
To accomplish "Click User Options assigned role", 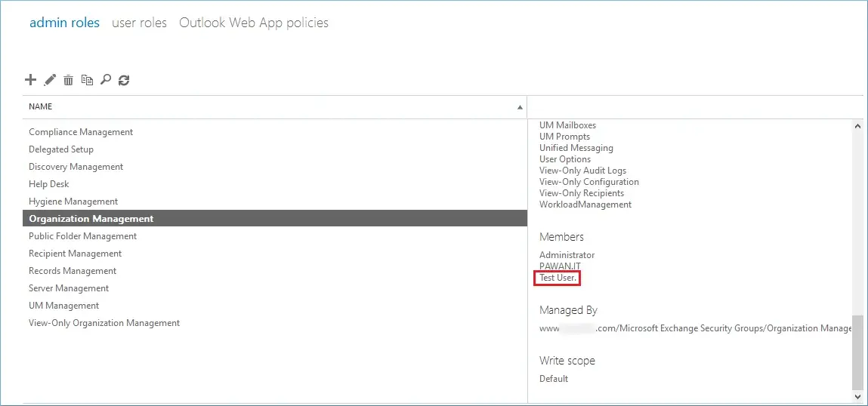I will pos(565,159).
